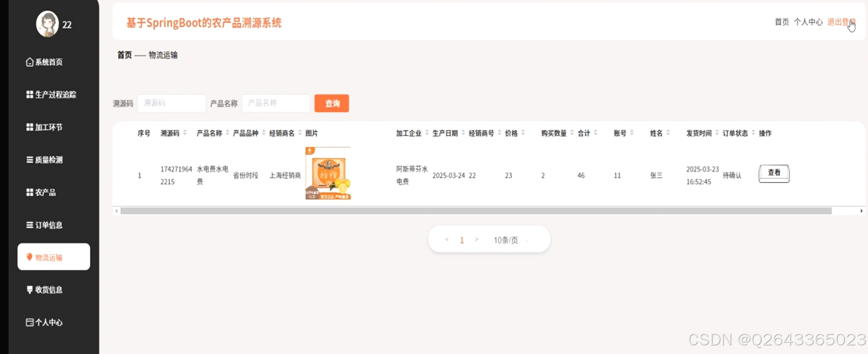Select page number 1

point(462,240)
